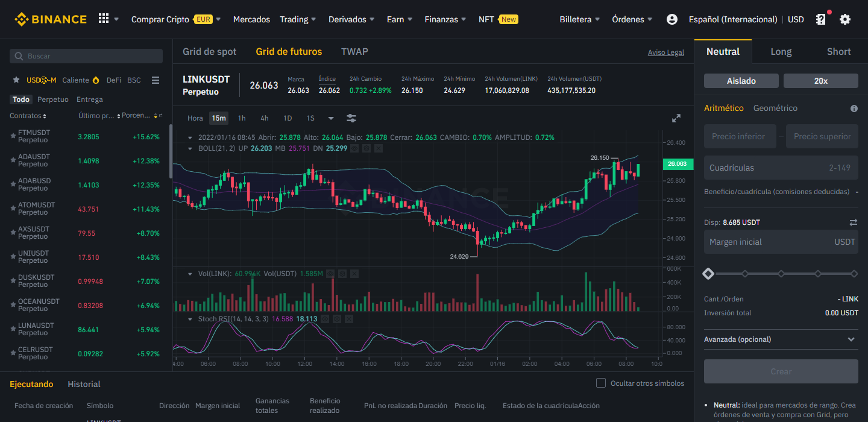Click the transfer funds arrows icon

click(x=854, y=222)
